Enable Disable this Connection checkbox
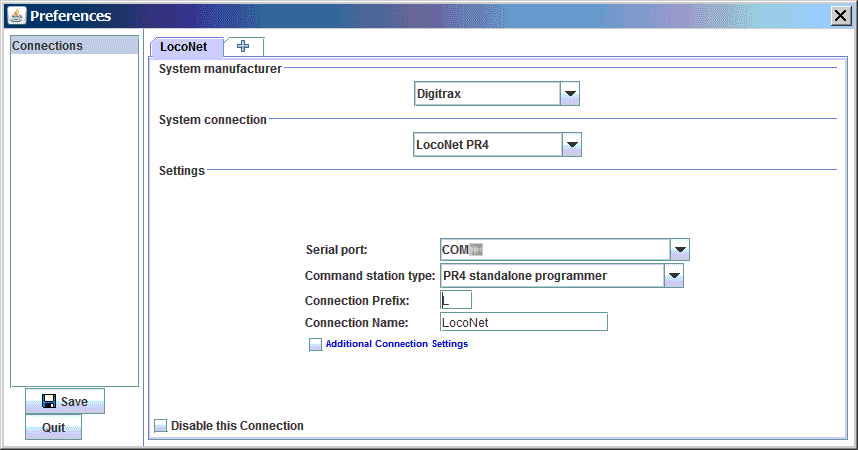 click(x=160, y=426)
